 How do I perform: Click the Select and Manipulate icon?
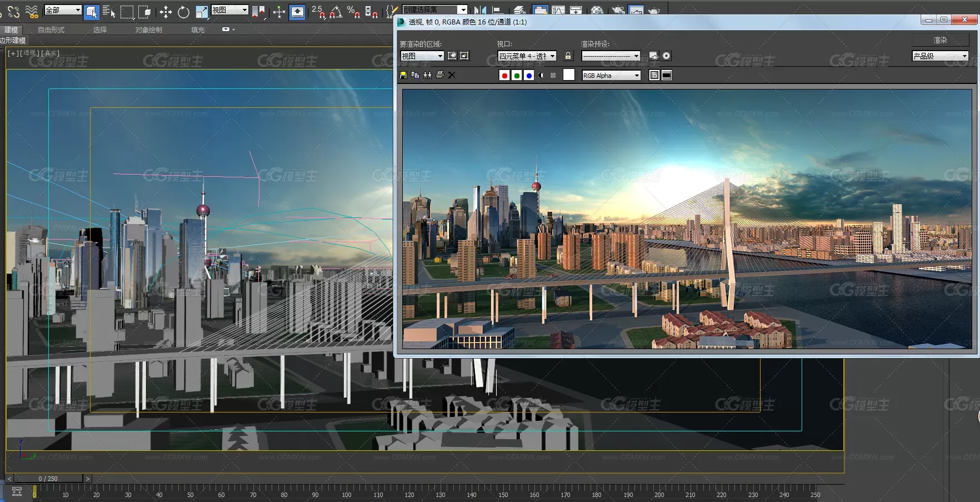pyautogui.click(x=279, y=12)
